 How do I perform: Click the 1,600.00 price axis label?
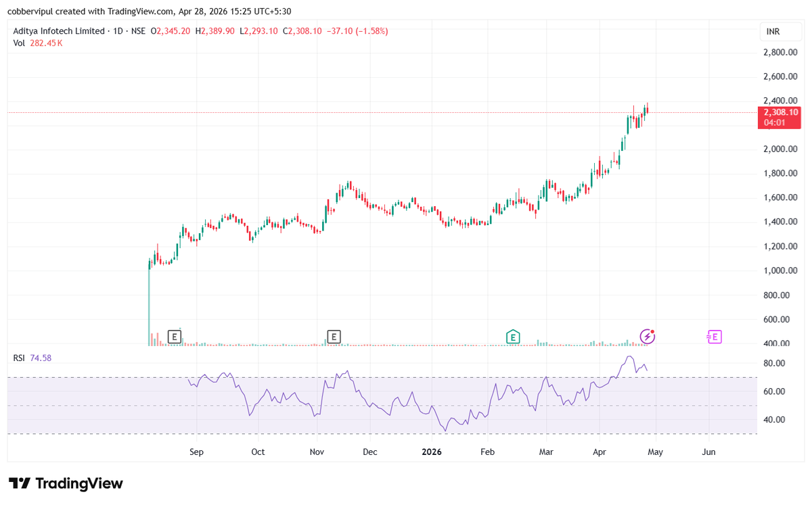pyautogui.click(x=780, y=197)
